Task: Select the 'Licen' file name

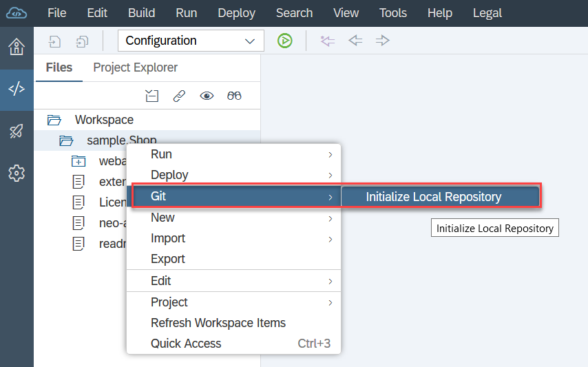Action: [112, 202]
